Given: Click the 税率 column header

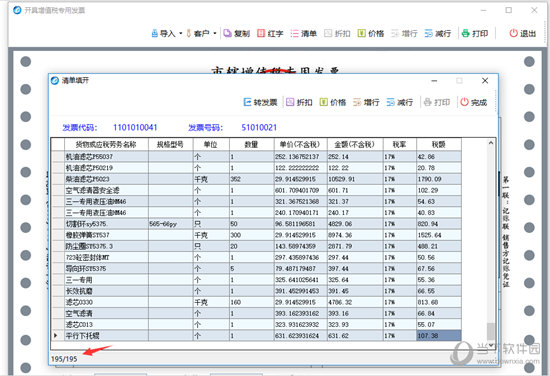Looking at the screenshot, I should tap(400, 144).
